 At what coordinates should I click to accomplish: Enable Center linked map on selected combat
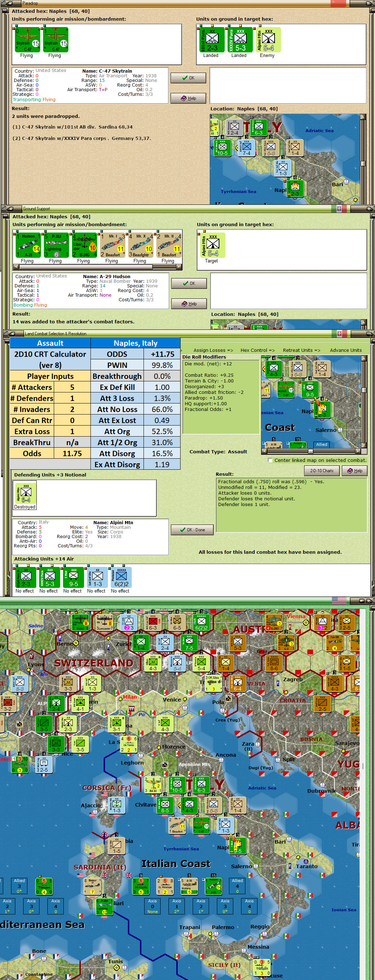click(x=270, y=460)
